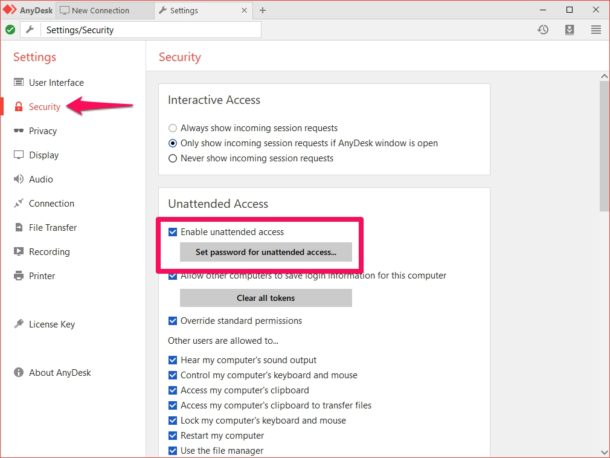Open Display settings page

pos(44,155)
